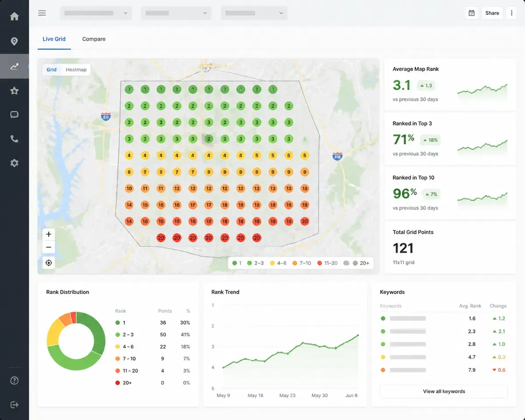Click the keyword row with rank 1.6
The height and width of the screenshot is (420, 525).
tap(444, 318)
